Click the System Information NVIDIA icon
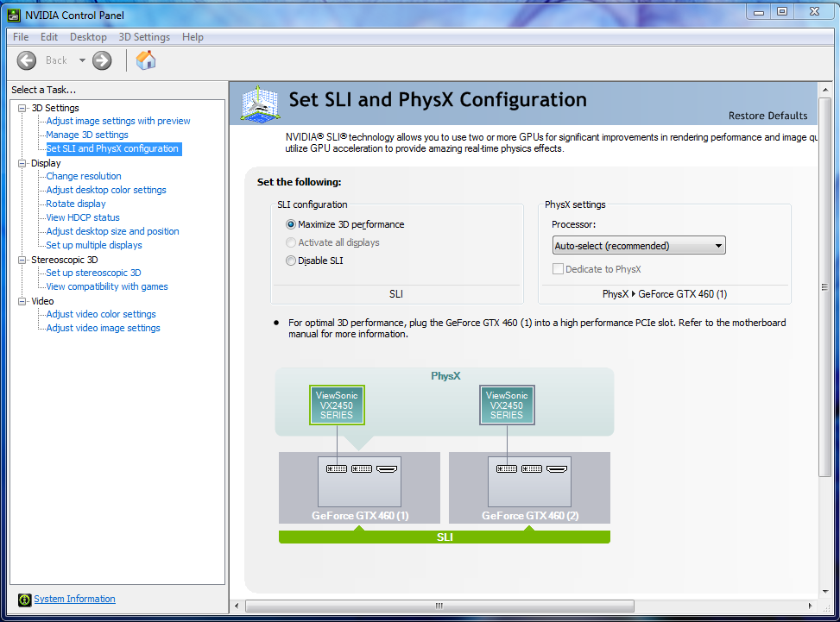The height and width of the screenshot is (622, 840). (x=24, y=600)
